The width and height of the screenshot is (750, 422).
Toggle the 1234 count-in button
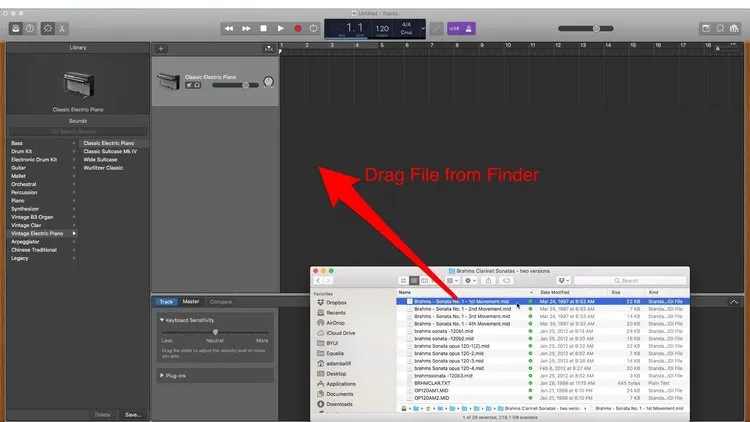pos(454,29)
